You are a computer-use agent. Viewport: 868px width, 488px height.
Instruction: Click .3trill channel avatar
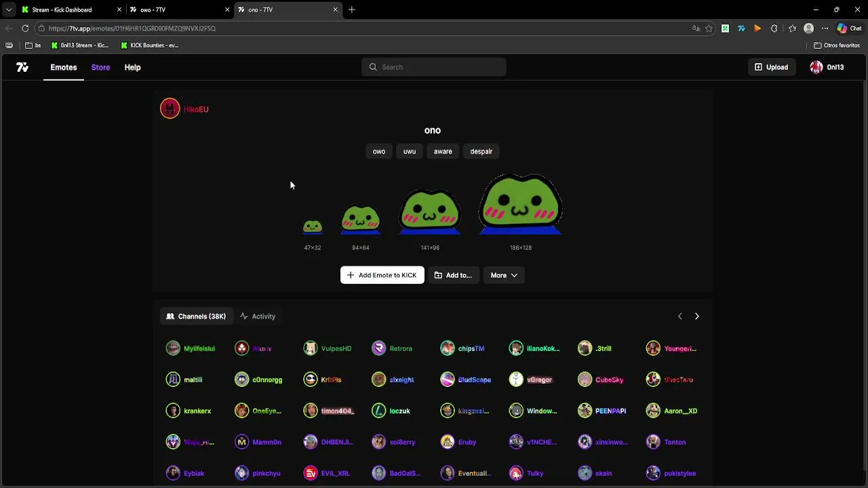(585, 348)
